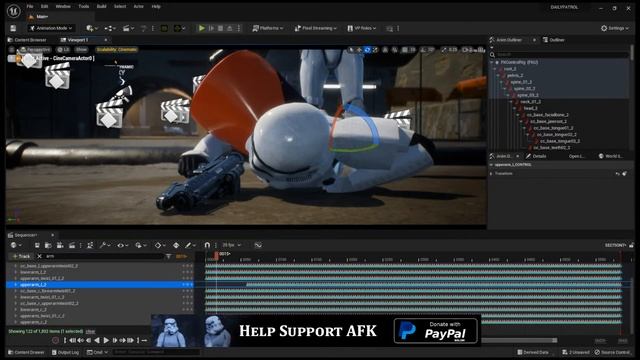Click the Eject button in play toolbar

point(229,28)
